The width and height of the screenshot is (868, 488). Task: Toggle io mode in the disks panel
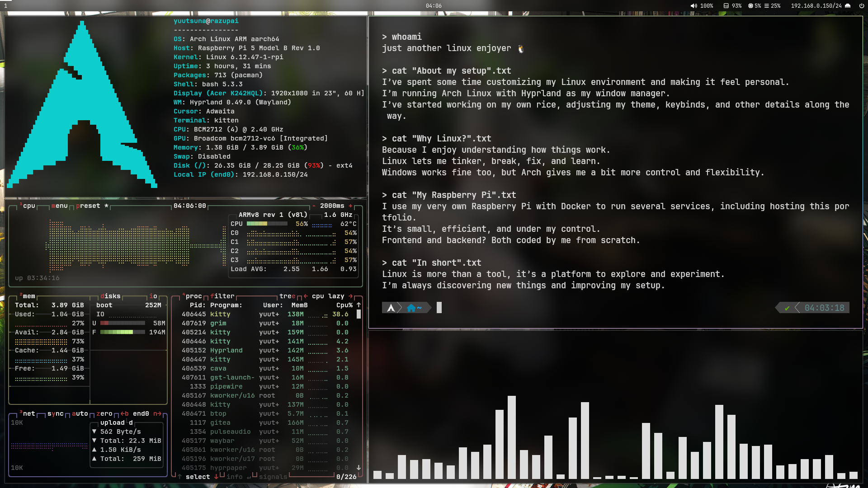(x=153, y=296)
